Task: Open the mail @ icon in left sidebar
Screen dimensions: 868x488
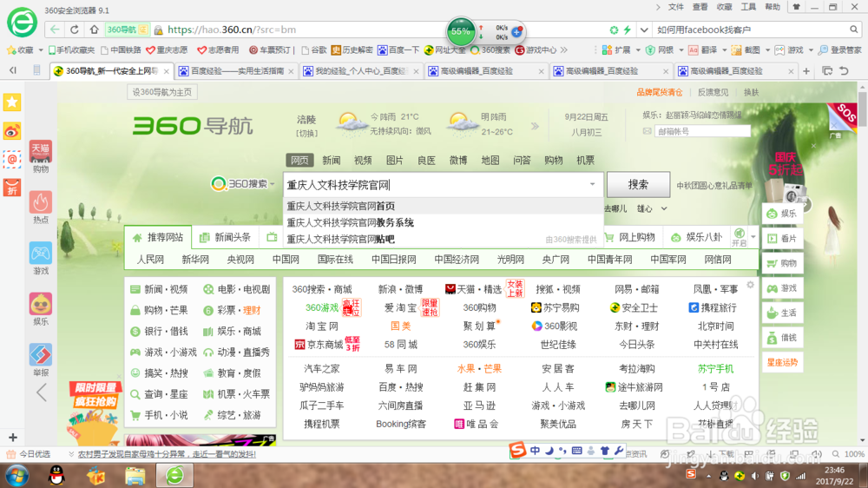Action: coord(12,159)
